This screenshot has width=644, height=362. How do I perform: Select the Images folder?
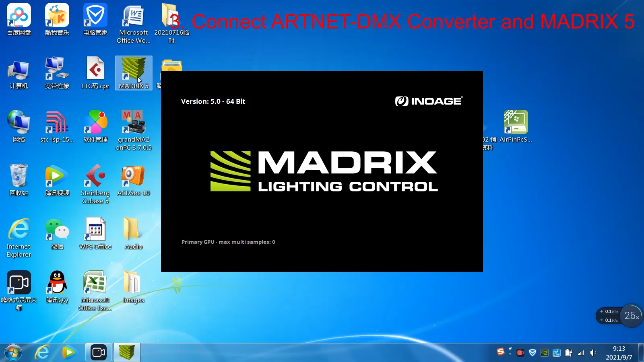pos(134,287)
